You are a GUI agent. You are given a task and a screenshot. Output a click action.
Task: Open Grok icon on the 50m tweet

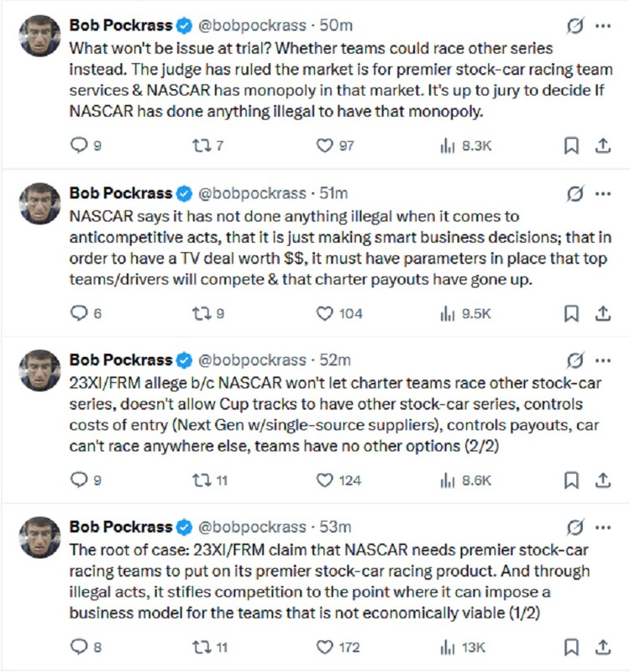coord(575,27)
